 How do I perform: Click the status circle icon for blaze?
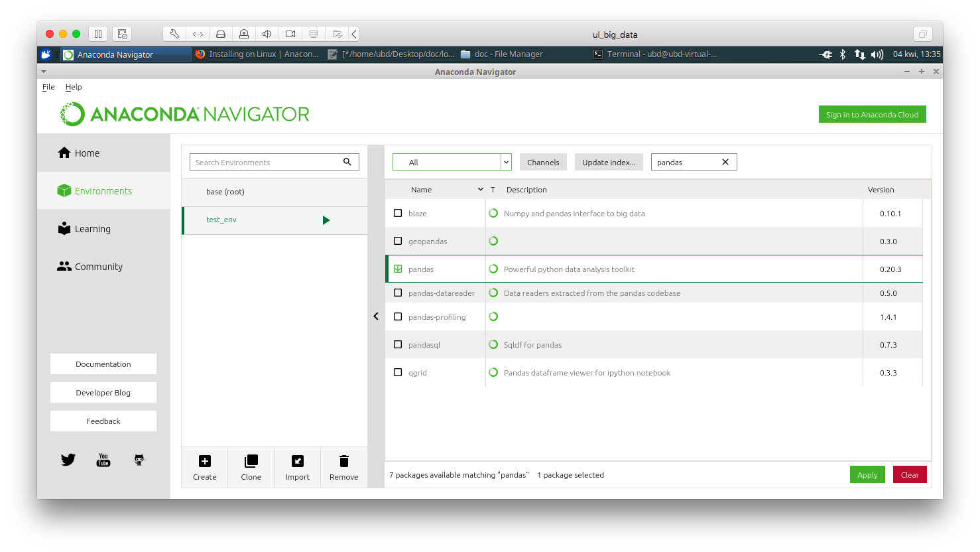tap(493, 213)
